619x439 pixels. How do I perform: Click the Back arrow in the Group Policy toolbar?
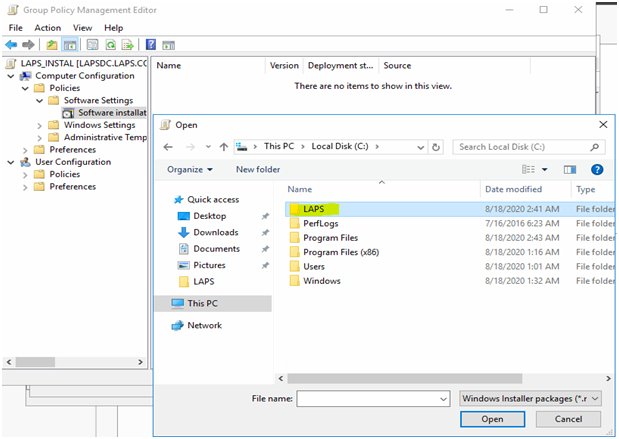[11, 45]
